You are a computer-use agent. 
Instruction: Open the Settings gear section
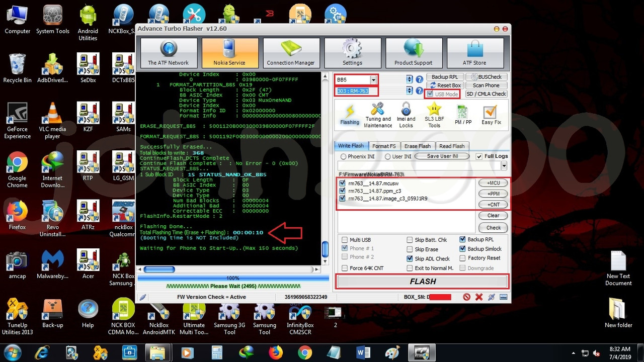pos(352,53)
